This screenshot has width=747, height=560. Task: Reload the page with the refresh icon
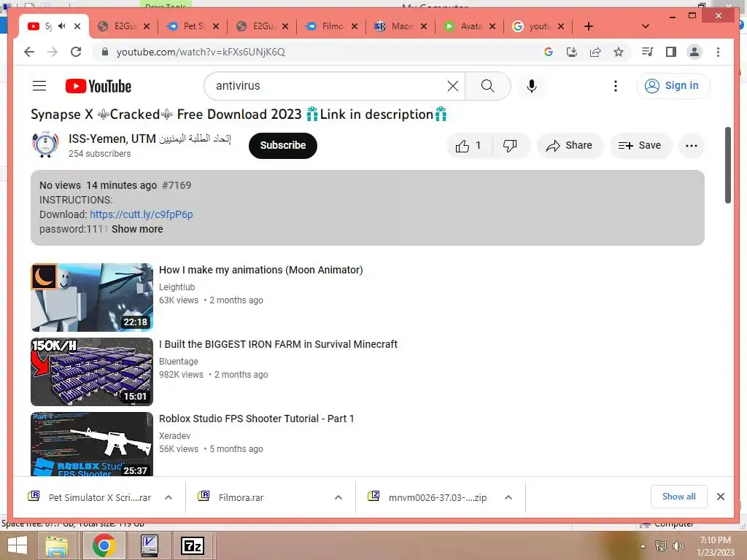(x=76, y=52)
